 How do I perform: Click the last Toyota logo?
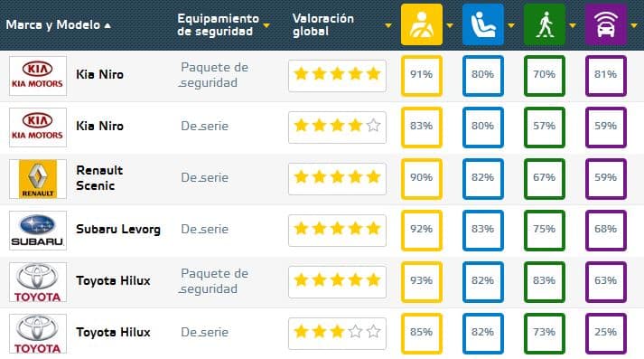(38, 334)
